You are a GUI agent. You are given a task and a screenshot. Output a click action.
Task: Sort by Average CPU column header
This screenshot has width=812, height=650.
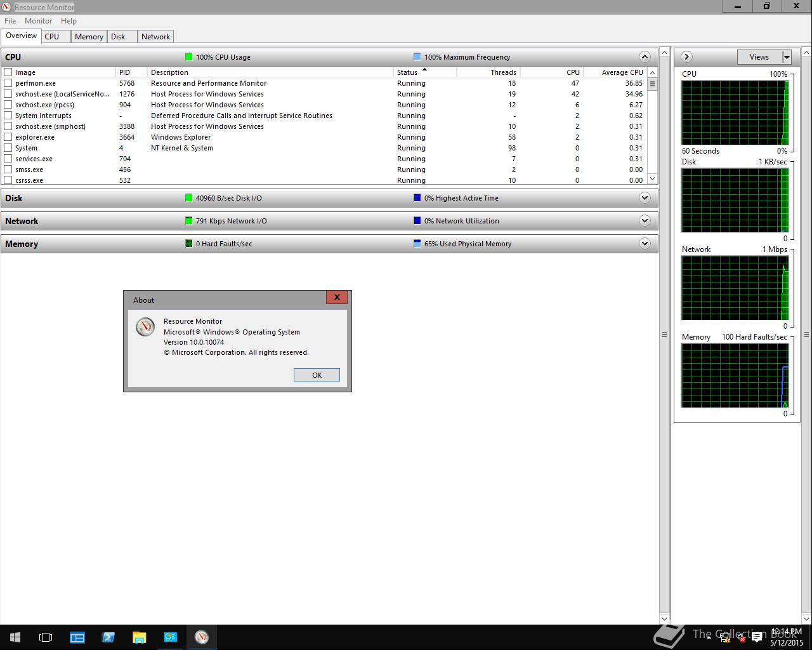point(615,72)
